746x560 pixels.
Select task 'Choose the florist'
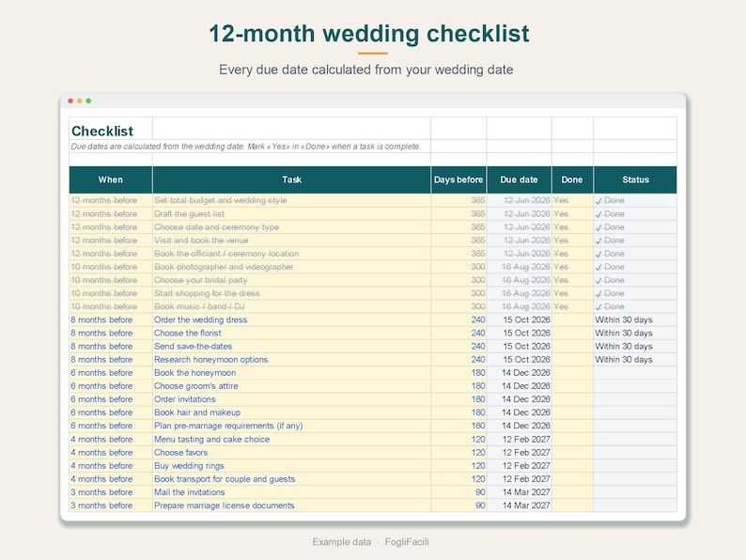coord(291,333)
